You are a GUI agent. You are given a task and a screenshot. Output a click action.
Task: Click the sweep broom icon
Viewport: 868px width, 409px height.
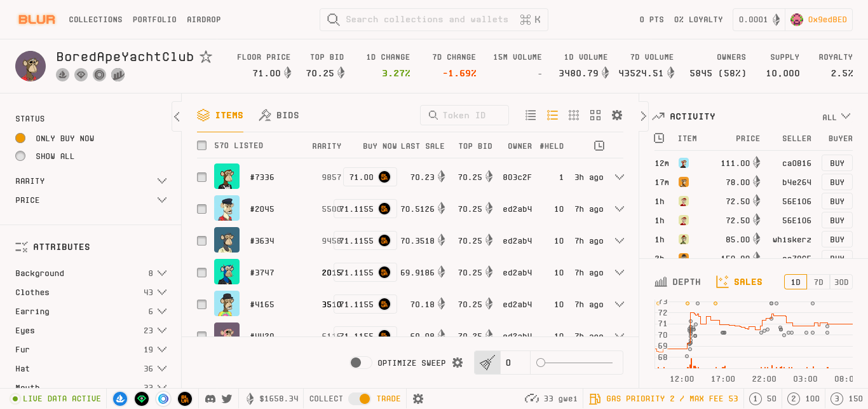pyautogui.click(x=487, y=363)
